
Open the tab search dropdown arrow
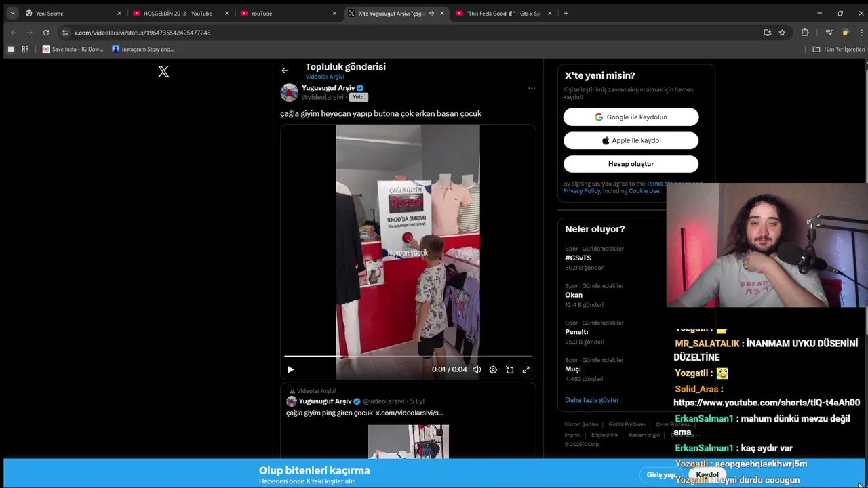[12, 13]
